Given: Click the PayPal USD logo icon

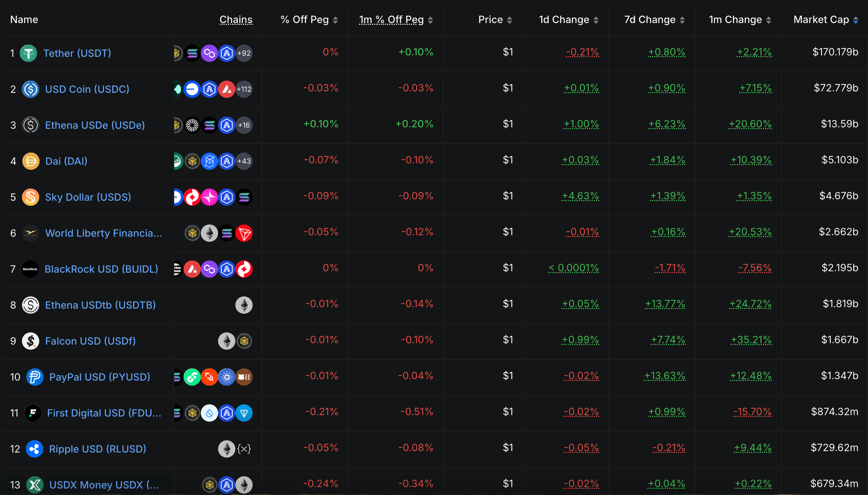Looking at the screenshot, I should [35, 377].
